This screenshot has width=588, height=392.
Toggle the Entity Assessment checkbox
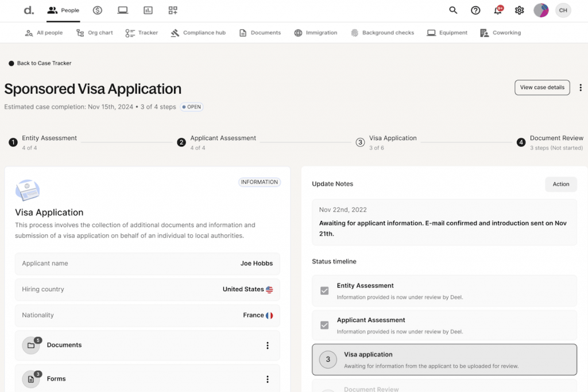(x=324, y=291)
